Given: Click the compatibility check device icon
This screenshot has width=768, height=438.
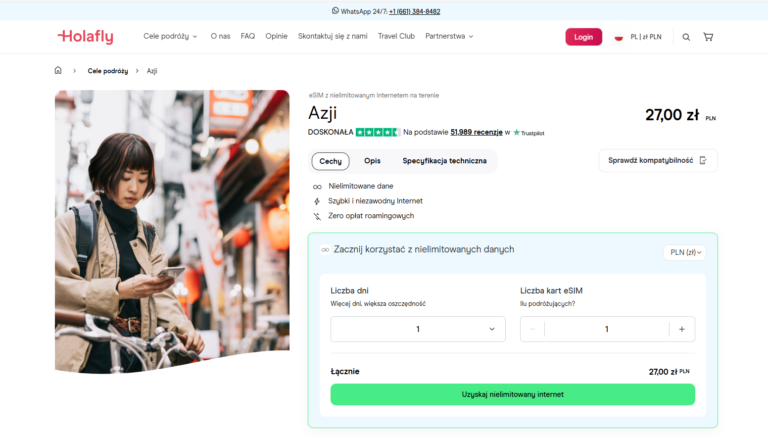Looking at the screenshot, I should tap(703, 160).
